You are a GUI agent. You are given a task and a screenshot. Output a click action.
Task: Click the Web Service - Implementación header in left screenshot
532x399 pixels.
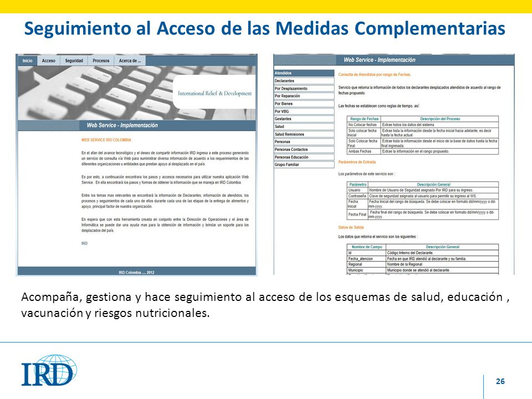click(x=122, y=125)
